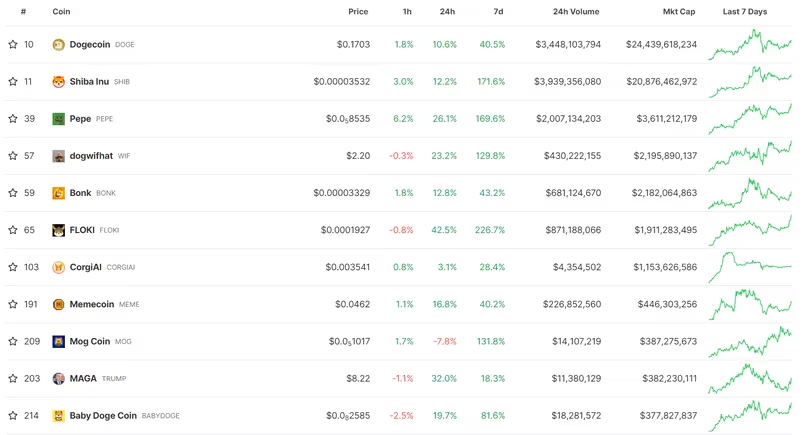Click the Mog Coin logo icon
Image resolution: width=811 pixels, height=435 pixels.
59,341
